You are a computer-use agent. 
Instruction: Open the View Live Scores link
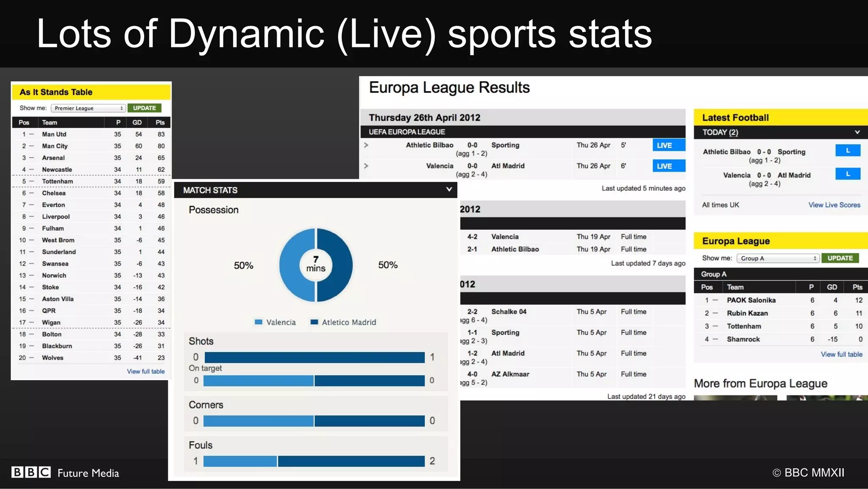834,205
